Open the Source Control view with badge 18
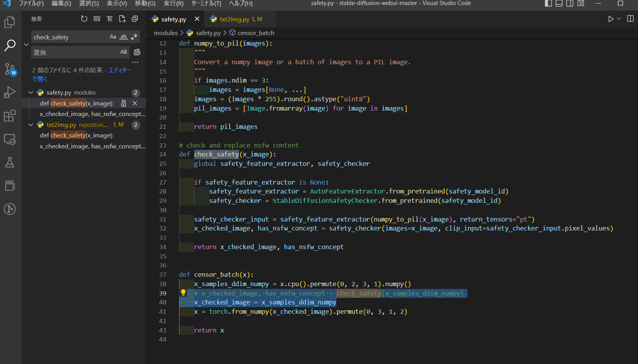The height and width of the screenshot is (364, 638). click(x=10, y=69)
